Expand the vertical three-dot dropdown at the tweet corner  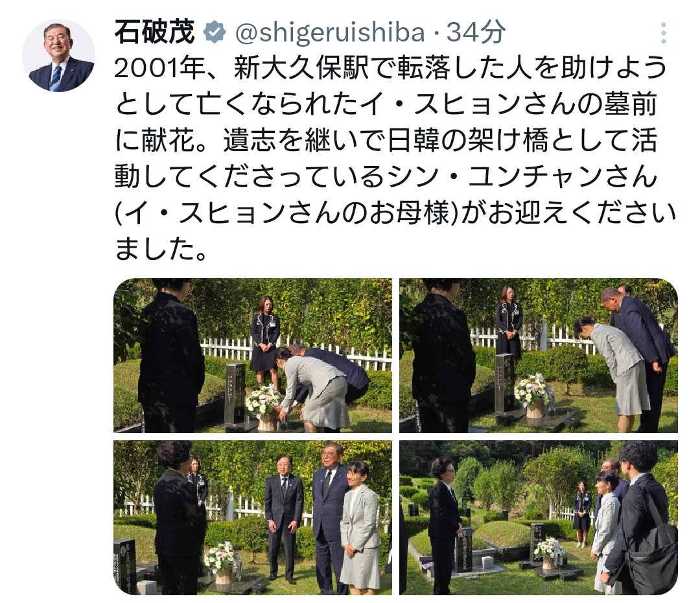coord(664,34)
